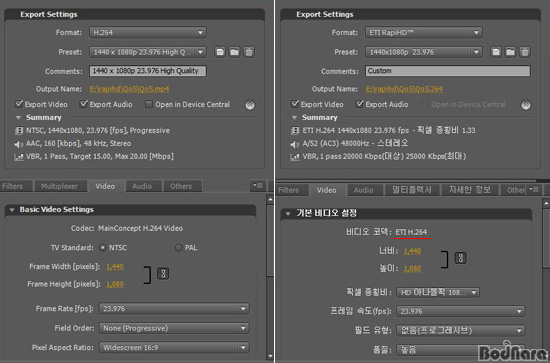Open Frame Rate [fps] dropdown in left panel

[x=174, y=309]
